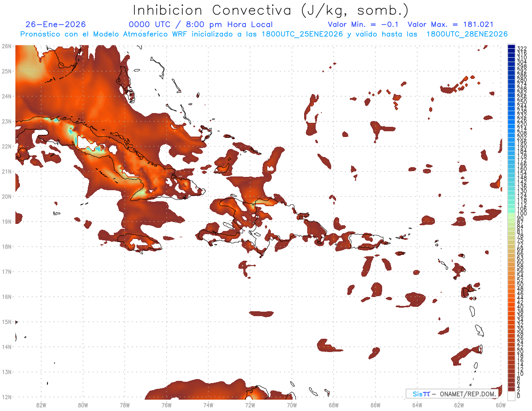This screenshot has height=411, width=532.
Task: Click the valid-until time "1800UTC_28ENE2026"
Action: [467, 34]
